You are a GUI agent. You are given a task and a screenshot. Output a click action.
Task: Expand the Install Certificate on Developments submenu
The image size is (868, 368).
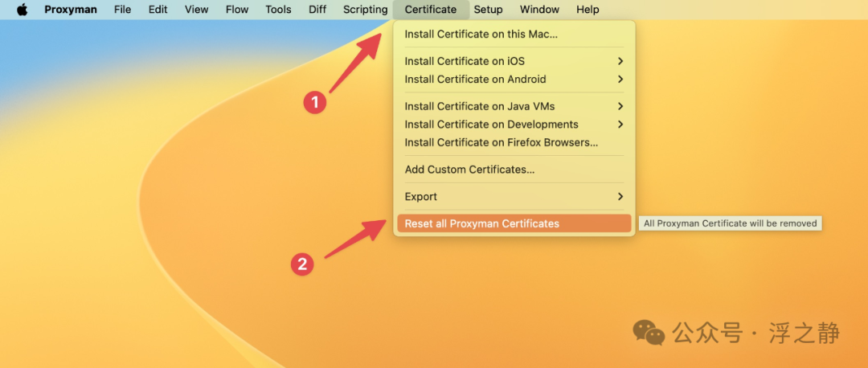(514, 125)
